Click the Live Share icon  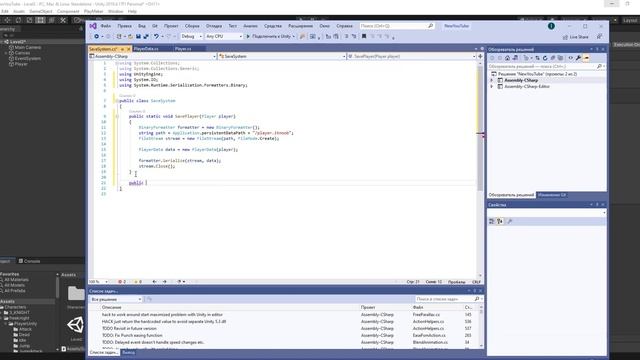pos(565,37)
